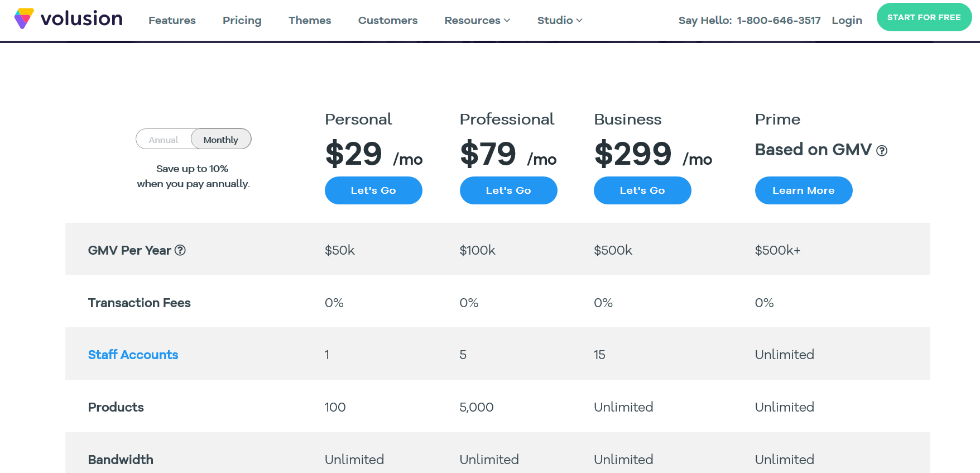Viewport: 980px width, 473px height.
Task: Click the 100 products value for Personal
Action: pyautogui.click(x=335, y=407)
